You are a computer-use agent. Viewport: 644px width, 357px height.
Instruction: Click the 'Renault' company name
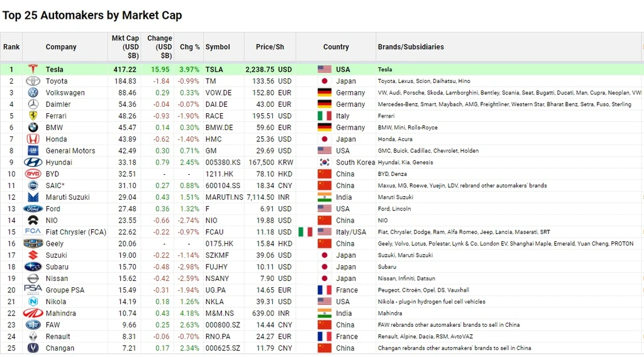[58, 336]
